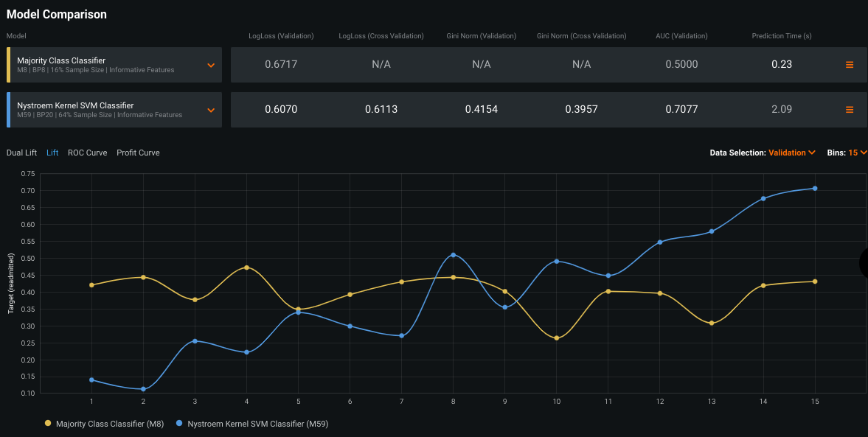868x437 pixels.
Task: Click the blue legend dot for M59
Action: (x=181, y=424)
